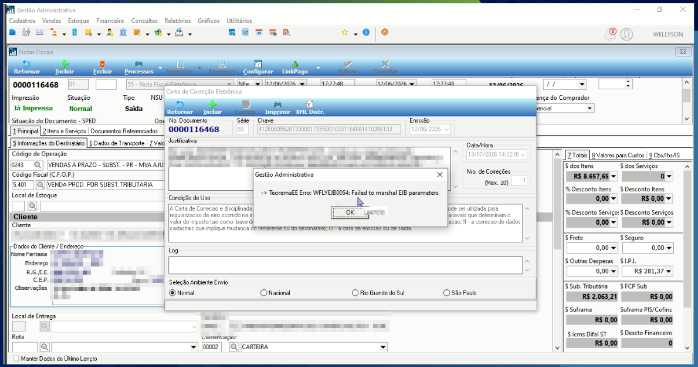The image size is (698, 367).
Task: Click magnifier icon beside CARTEIRA field
Action: point(234,347)
